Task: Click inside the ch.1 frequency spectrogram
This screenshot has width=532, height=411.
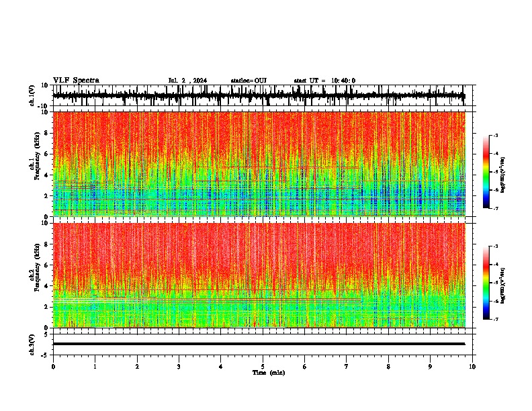Action: tap(259, 164)
